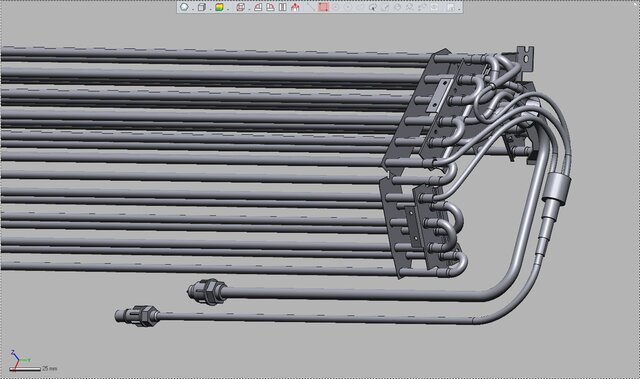Click the gray cube display-style icon

202,7
